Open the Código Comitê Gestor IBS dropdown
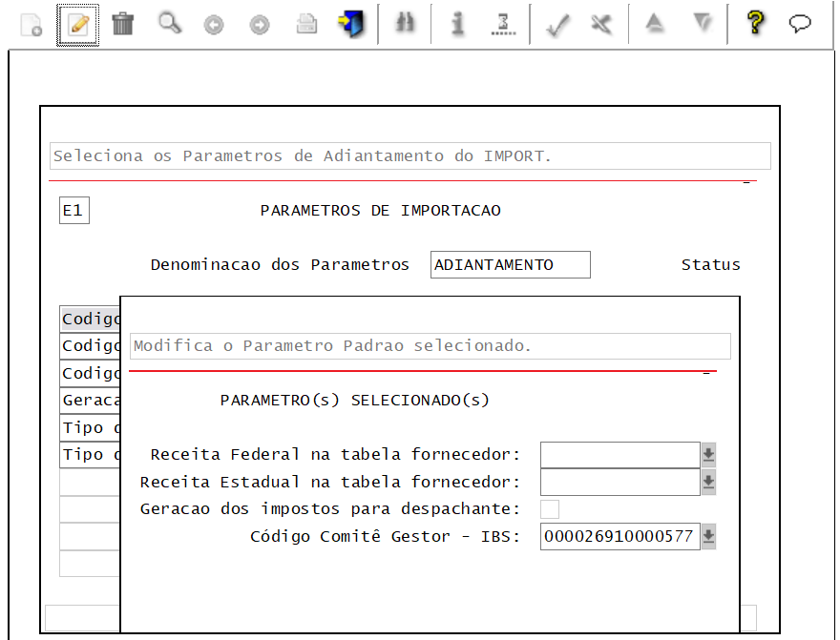 pos(707,536)
